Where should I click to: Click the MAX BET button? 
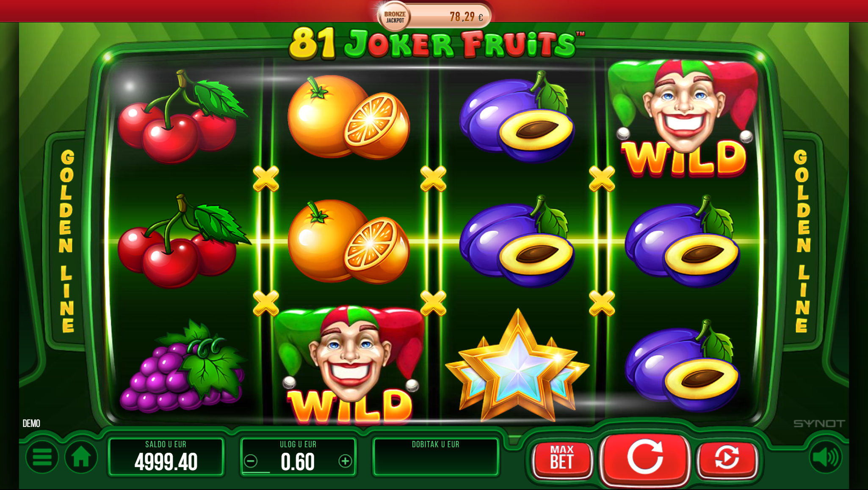tap(562, 459)
